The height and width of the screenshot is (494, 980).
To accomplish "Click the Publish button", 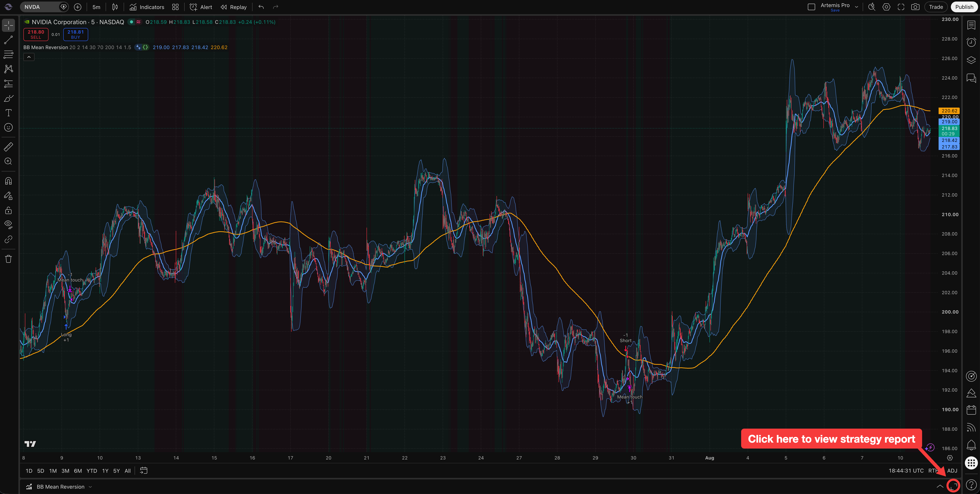I will click(x=964, y=7).
